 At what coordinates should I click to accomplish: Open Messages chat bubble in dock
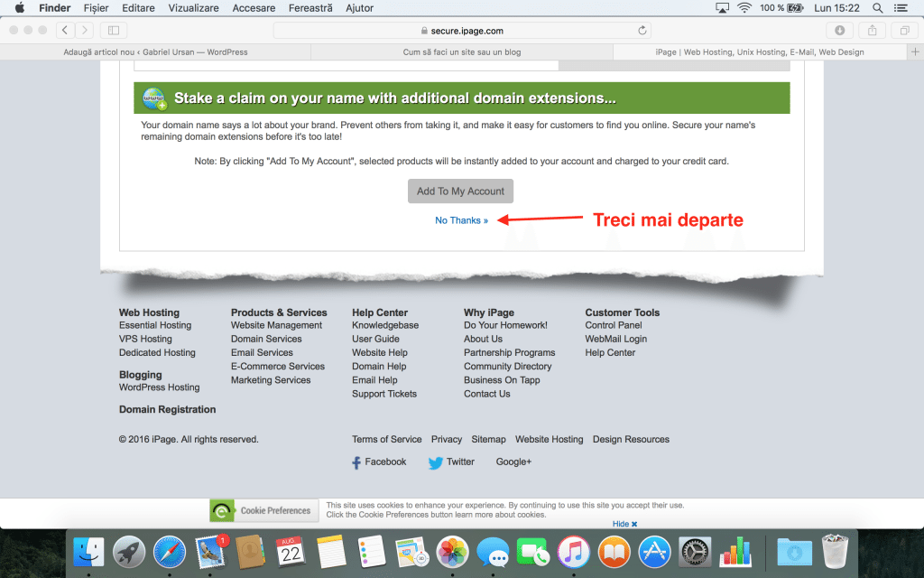click(493, 553)
